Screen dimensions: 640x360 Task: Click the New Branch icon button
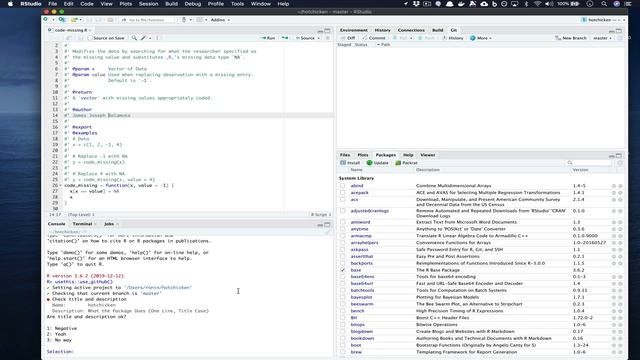coord(571,38)
